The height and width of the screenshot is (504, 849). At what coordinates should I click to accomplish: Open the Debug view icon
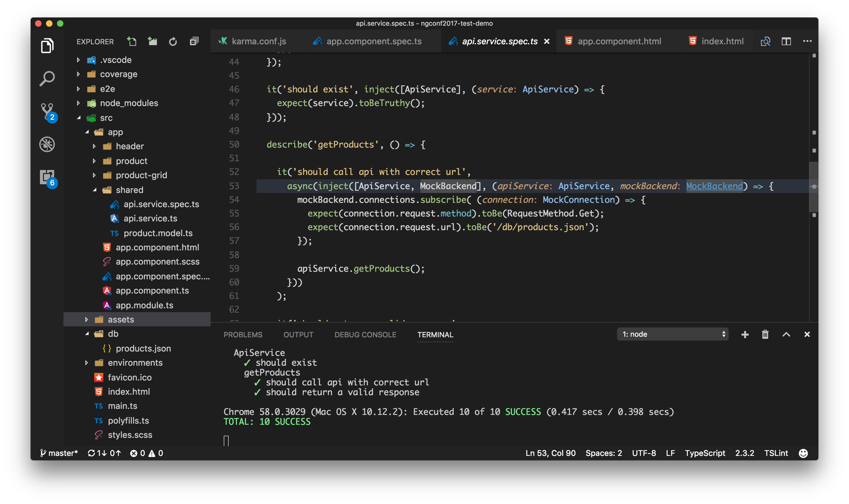point(47,144)
